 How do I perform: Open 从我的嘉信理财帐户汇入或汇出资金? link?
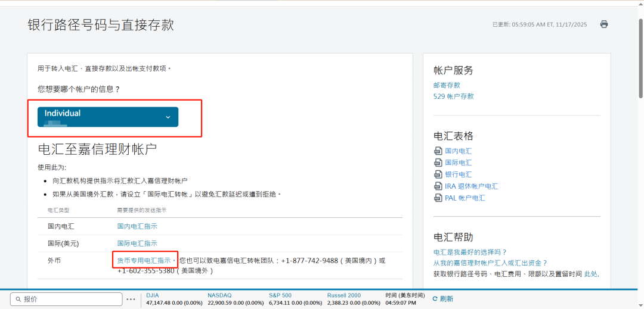point(490,263)
